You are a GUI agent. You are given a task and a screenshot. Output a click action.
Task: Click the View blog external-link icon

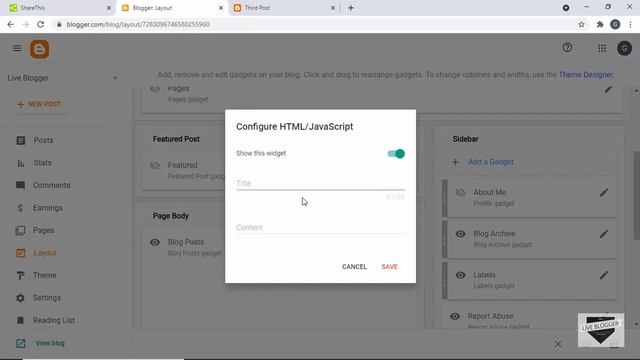20,343
